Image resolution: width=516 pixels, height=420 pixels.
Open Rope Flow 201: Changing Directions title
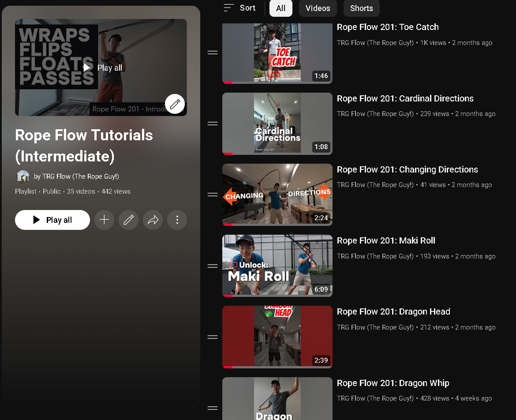pos(407,169)
